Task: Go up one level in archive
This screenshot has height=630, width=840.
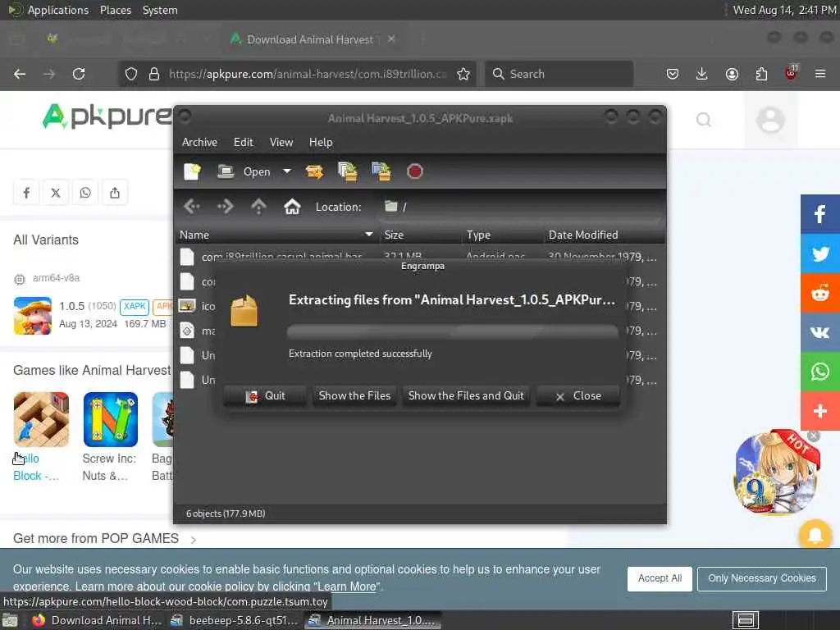Action: (x=258, y=206)
